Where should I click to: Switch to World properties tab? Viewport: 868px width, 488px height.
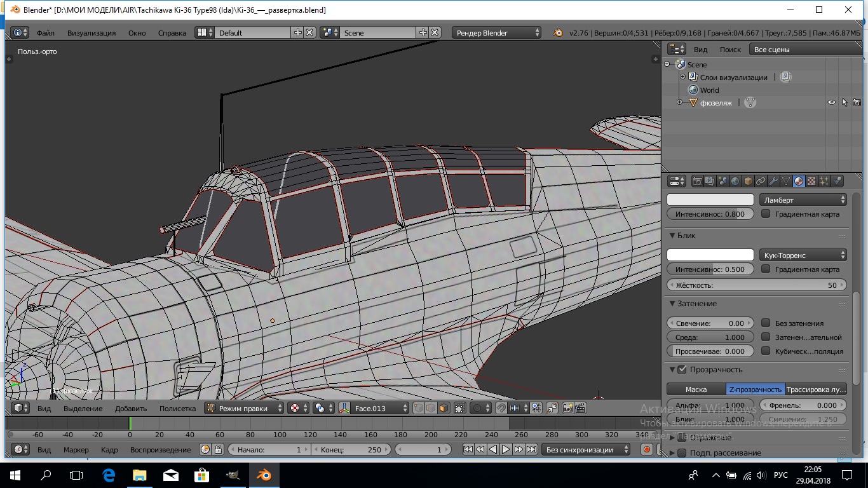(735, 181)
